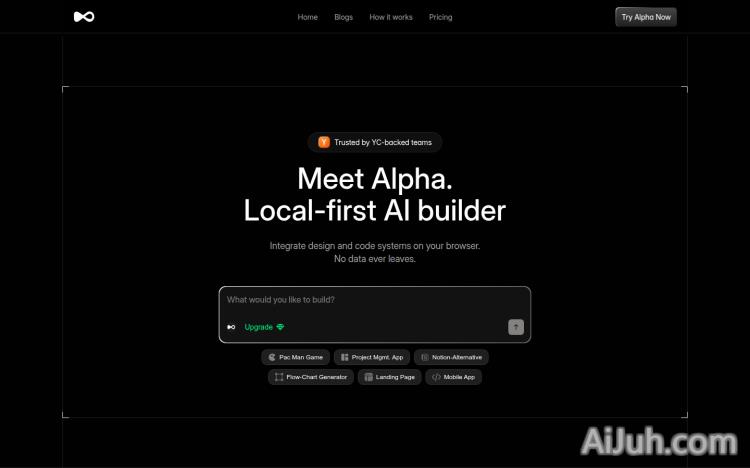
Task: Click the Project Mgmt. App chip icon
Action: [344, 357]
